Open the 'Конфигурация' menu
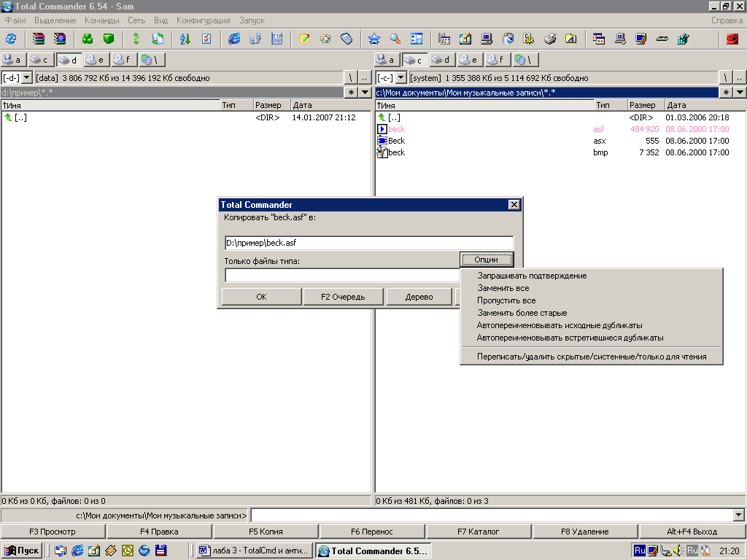This screenshot has height=560, width=747. tap(203, 20)
